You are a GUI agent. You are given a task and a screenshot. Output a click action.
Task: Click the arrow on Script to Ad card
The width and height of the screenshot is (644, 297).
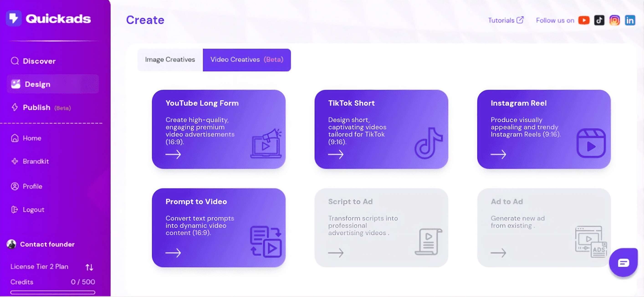click(336, 253)
